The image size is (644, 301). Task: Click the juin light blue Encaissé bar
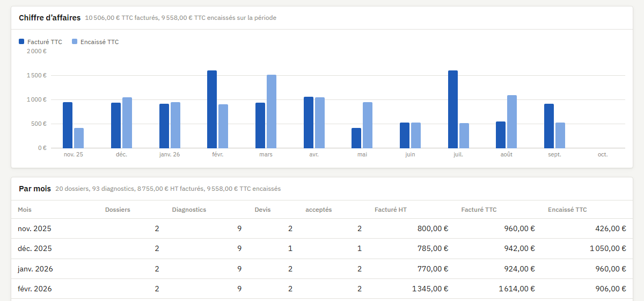416,135
